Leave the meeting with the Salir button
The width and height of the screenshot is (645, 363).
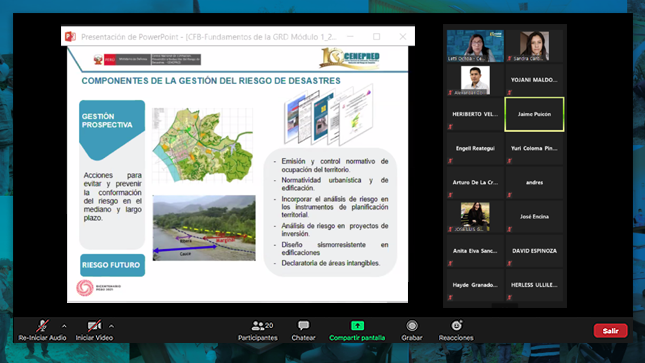(x=610, y=330)
